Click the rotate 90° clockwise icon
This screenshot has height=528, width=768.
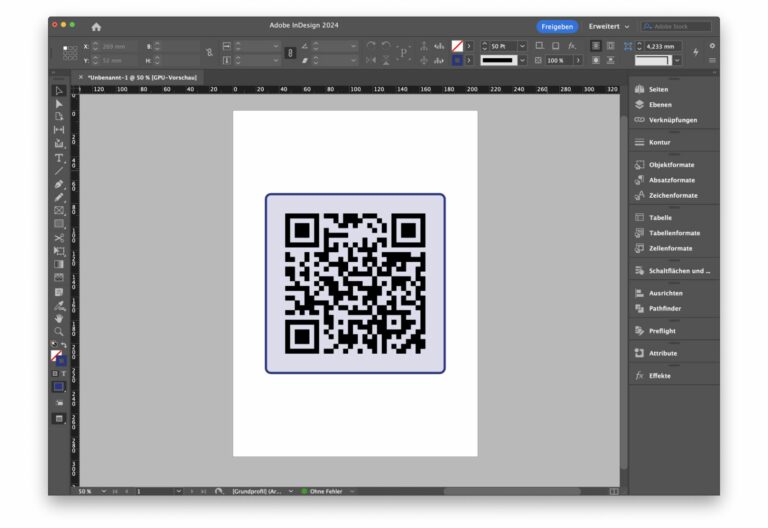coord(371,46)
